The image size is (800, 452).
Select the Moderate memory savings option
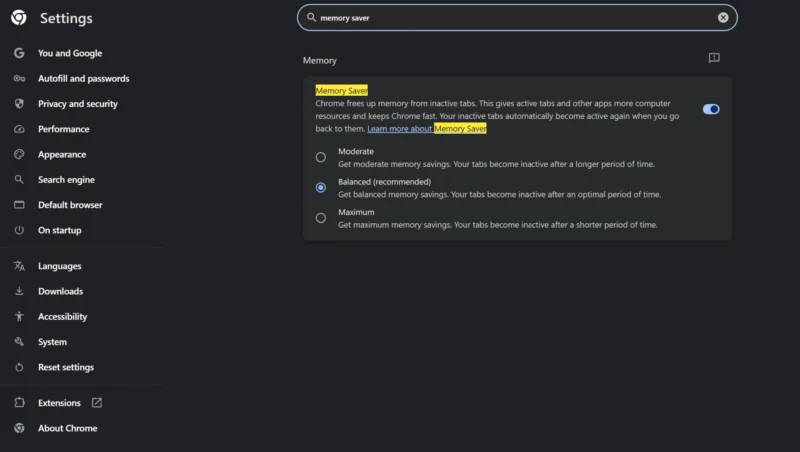pyautogui.click(x=320, y=157)
